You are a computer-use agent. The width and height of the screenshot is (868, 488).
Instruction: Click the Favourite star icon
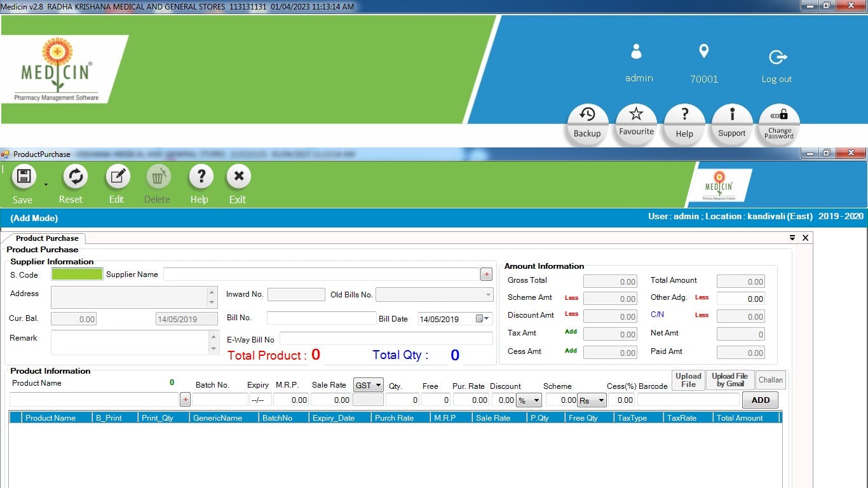click(x=635, y=121)
